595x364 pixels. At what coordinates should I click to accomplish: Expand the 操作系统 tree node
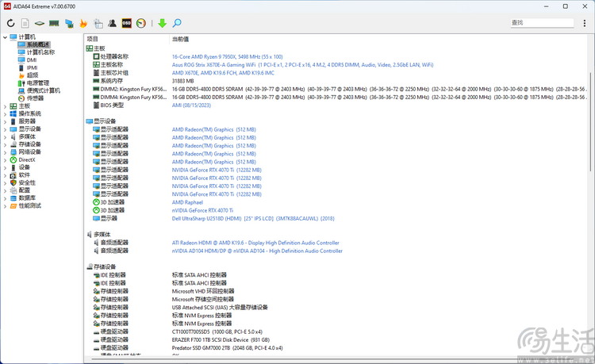[x=5, y=114]
